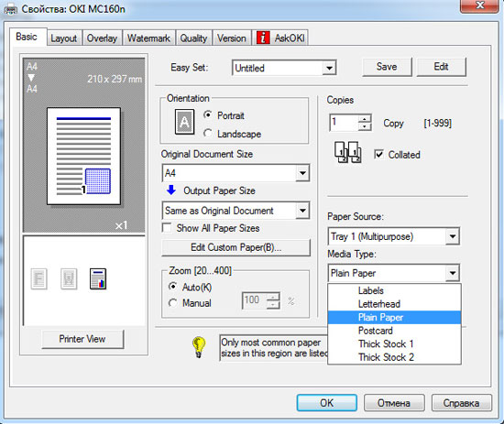The height and width of the screenshot is (424, 504).
Task: Select Landscape orientation
Action: coord(208,133)
